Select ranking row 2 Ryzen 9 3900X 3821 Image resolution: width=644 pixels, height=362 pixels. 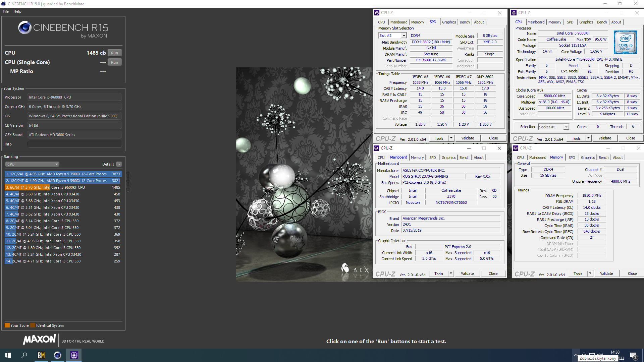click(63, 181)
